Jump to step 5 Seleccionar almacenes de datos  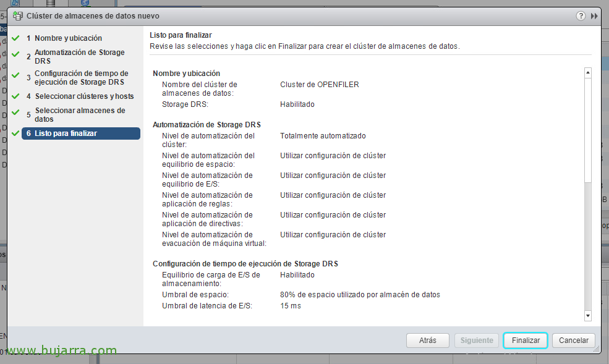tap(80, 115)
